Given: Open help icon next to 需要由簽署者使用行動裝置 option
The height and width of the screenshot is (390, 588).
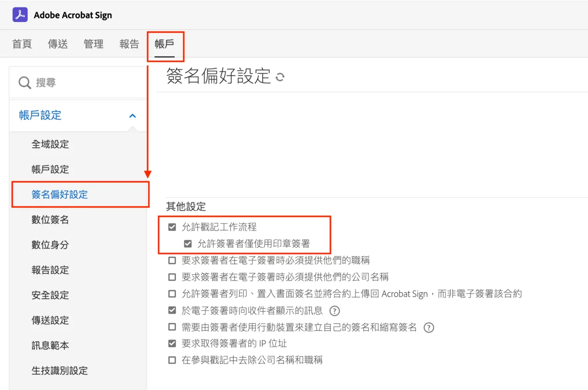Looking at the screenshot, I should coord(429,327).
